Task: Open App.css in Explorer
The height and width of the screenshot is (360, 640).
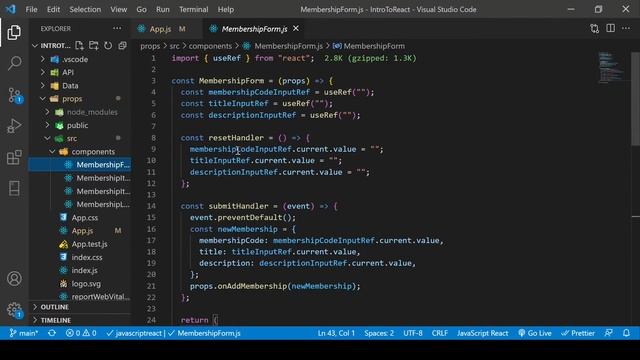Action: [80, 218]
